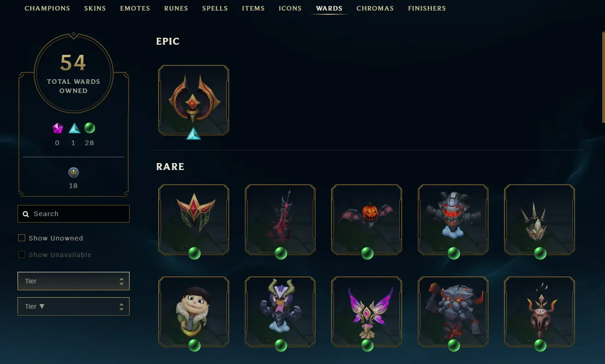
Task: Go to the Finishers tab
Action: 427,8
